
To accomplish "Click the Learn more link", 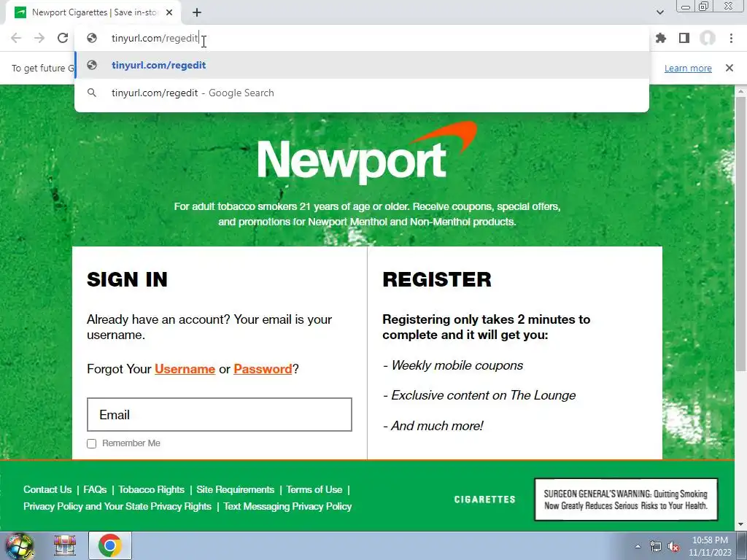I will click(688, 68).
